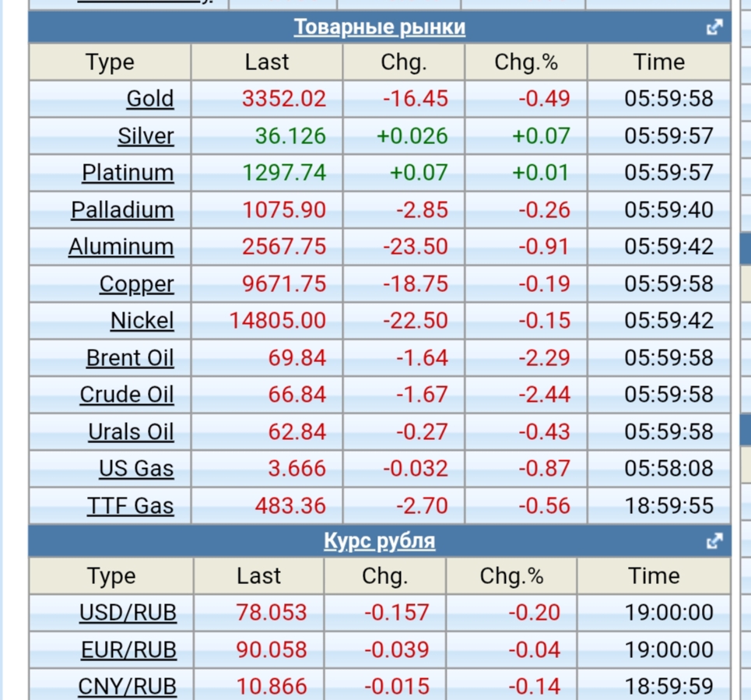The image size is (751, 700).
Task: Click the Copper commodity link
Action: pyautogui.click(x=136, y=284)
